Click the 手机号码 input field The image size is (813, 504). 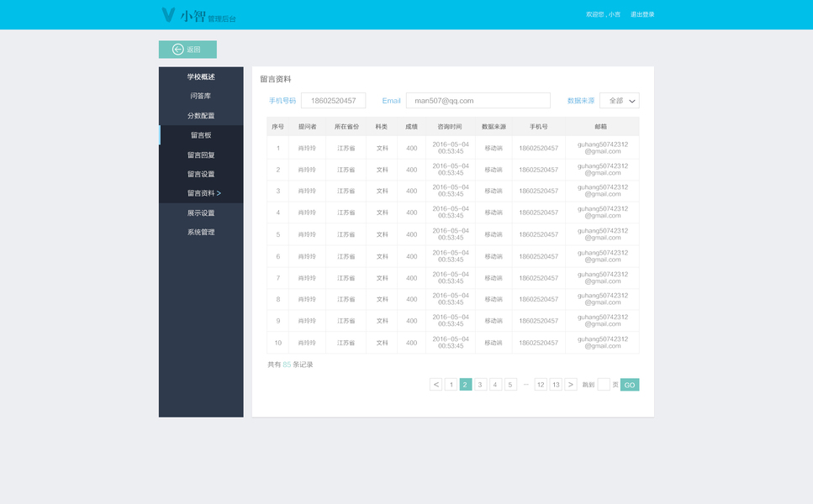coord(334,101)
